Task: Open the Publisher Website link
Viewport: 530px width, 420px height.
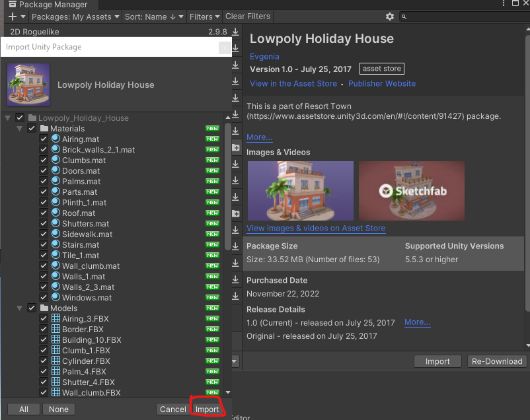Action: click(382, 83)
